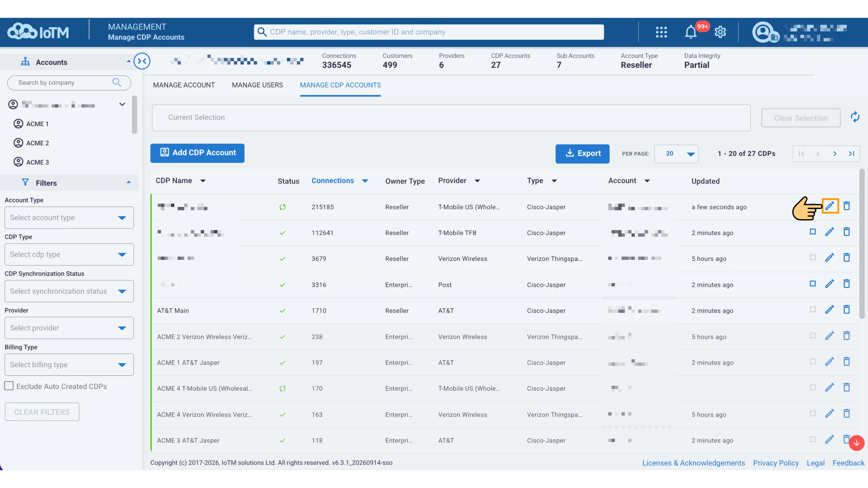Select checkbox for ACME 1 AT&T Jasper
This screenshot has height=488, width=868.
[x=812, y=362]
